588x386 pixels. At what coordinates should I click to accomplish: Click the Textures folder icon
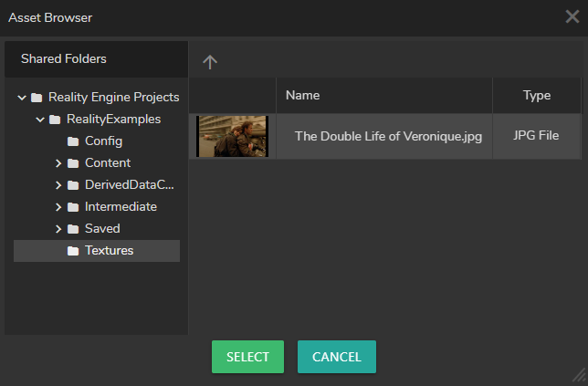click(x=73, y=251)
